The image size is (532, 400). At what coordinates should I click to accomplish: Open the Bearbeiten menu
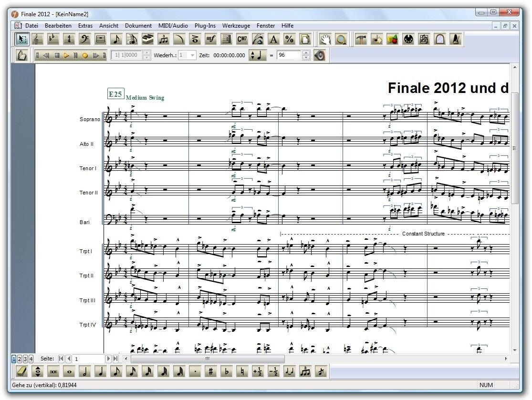click(x=58, y=25)
